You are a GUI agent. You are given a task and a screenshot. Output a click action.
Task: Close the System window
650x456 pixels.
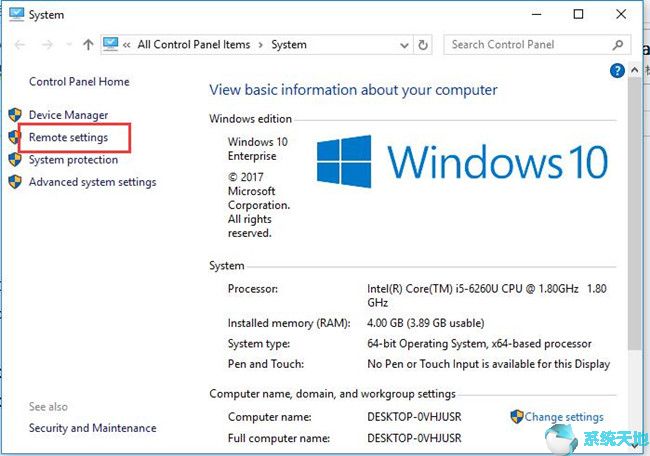(621, 14)
